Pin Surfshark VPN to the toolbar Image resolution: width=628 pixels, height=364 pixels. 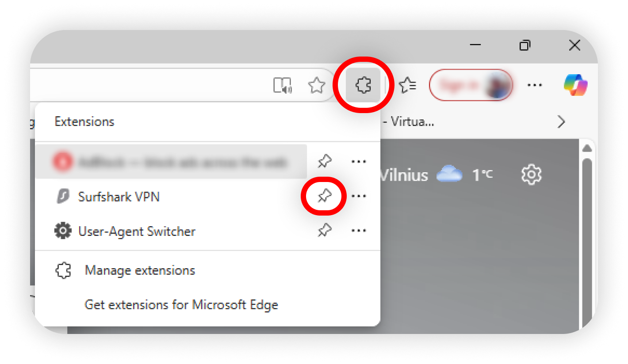[324, 196]
